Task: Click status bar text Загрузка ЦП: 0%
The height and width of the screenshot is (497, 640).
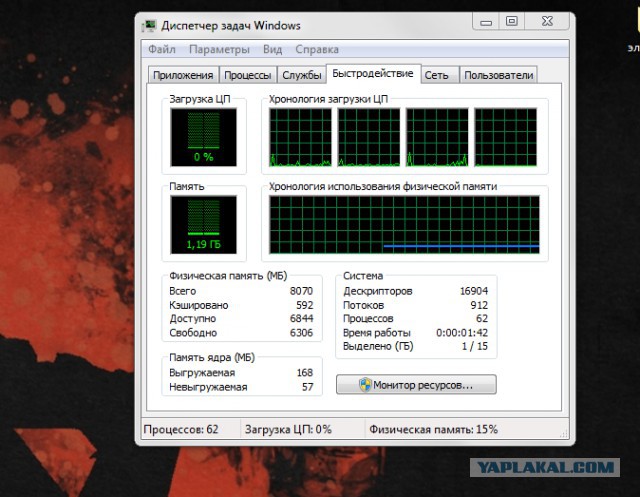Action: pyautogui.click(x=288, y=429)
